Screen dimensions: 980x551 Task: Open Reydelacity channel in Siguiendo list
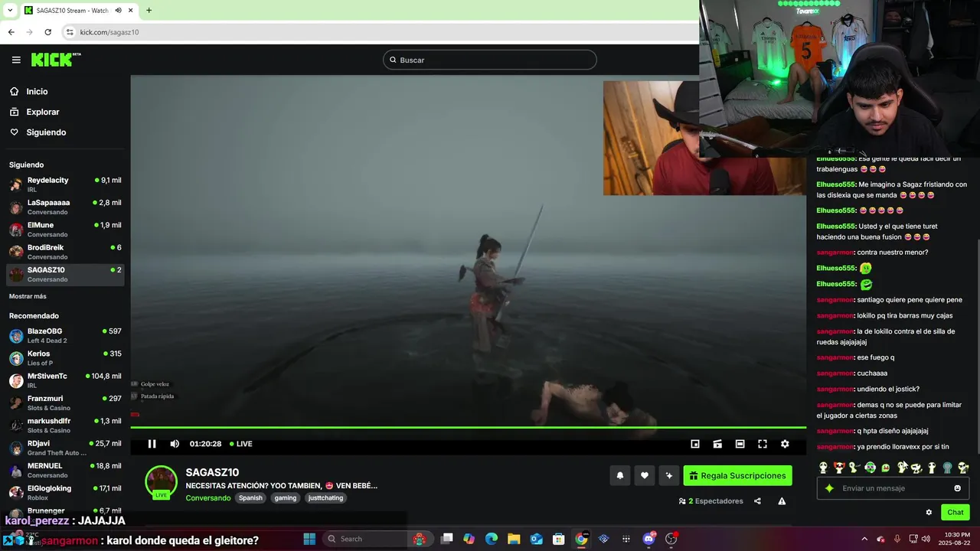coord(65,184)
